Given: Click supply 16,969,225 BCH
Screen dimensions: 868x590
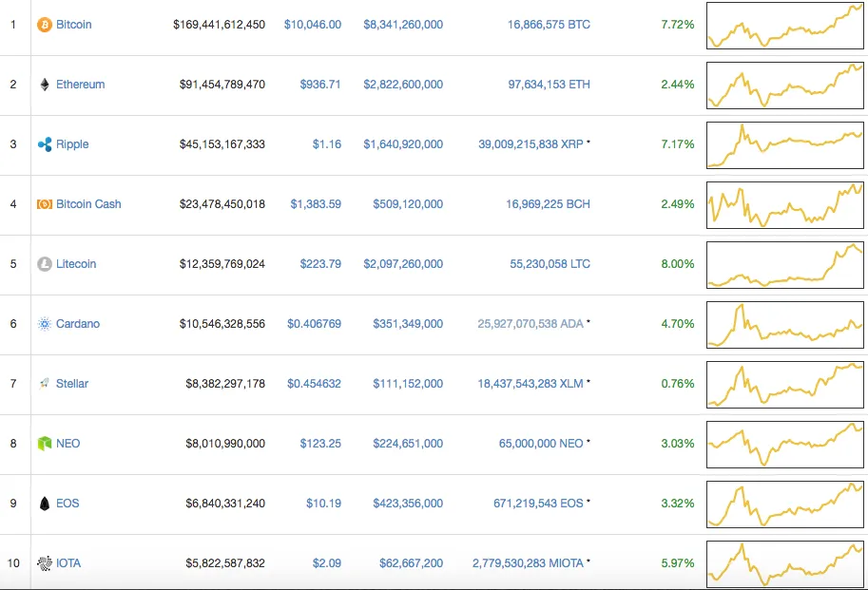Looking at the screenshot, I should (x=548, y=204).
